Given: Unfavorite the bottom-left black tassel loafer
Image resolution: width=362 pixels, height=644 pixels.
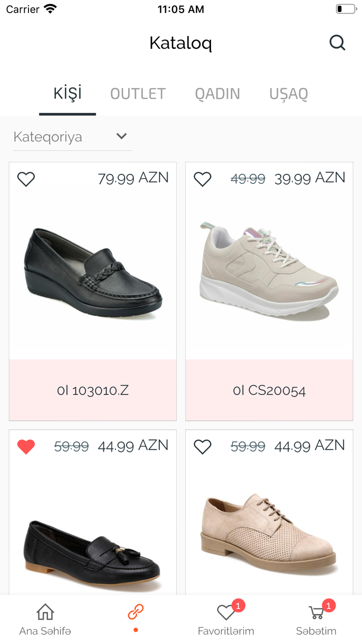Looking at the screenshot, I should tap(26, 446).
